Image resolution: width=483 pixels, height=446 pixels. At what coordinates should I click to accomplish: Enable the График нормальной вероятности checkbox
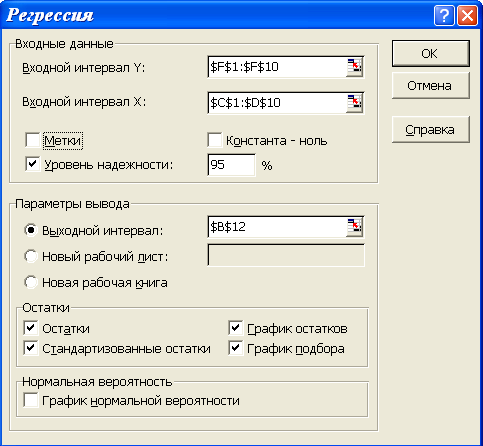31,400
